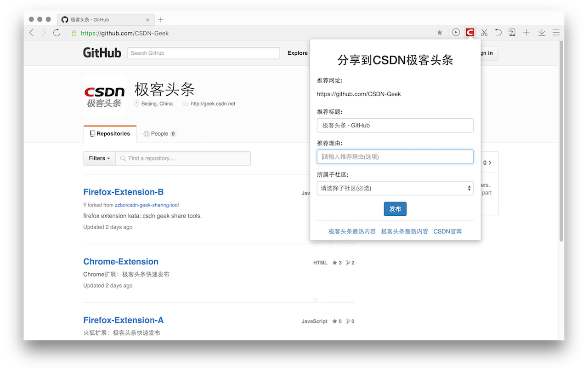The image size is (588, 368).
Task: Expand the Filters dropdown
Action: tap(99, 158)
